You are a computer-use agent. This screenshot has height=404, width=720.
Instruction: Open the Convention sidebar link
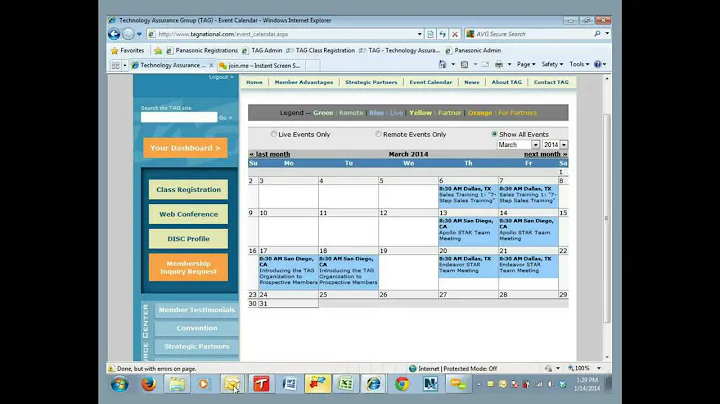(197, 328)
